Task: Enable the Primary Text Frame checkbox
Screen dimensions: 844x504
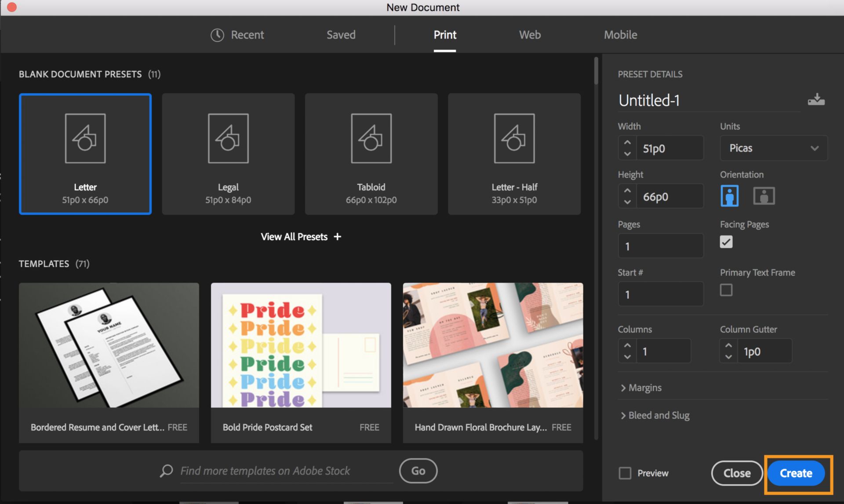Action: (726, 290)
